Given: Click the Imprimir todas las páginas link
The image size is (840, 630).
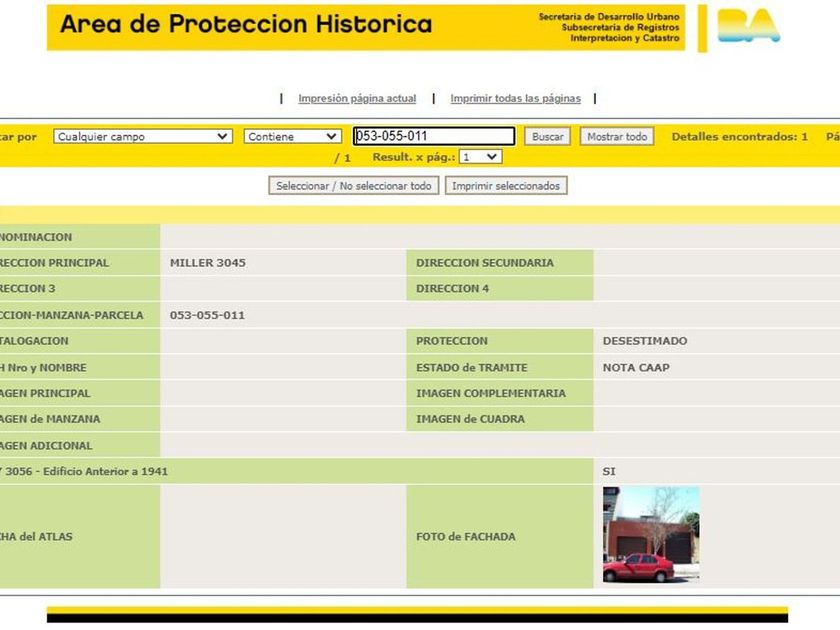Looking at the screenshot, I should [515, 99].
